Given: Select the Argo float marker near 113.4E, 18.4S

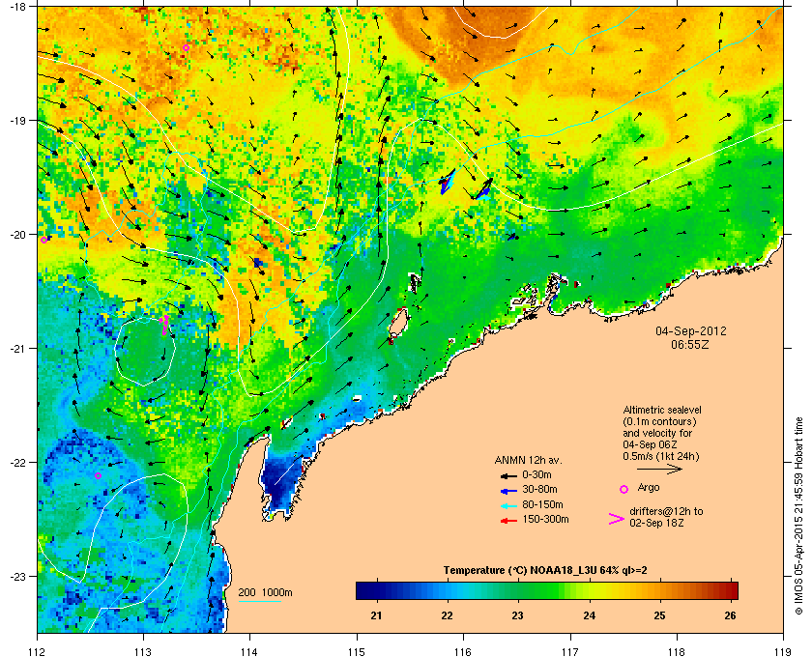Looking at the screenshot, I should (x=186, y=47).
